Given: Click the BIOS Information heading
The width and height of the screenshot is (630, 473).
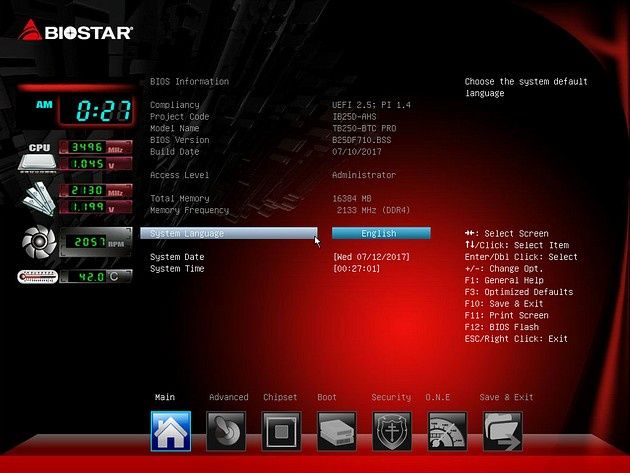Looking at the screenshot, I should [190, 82].
